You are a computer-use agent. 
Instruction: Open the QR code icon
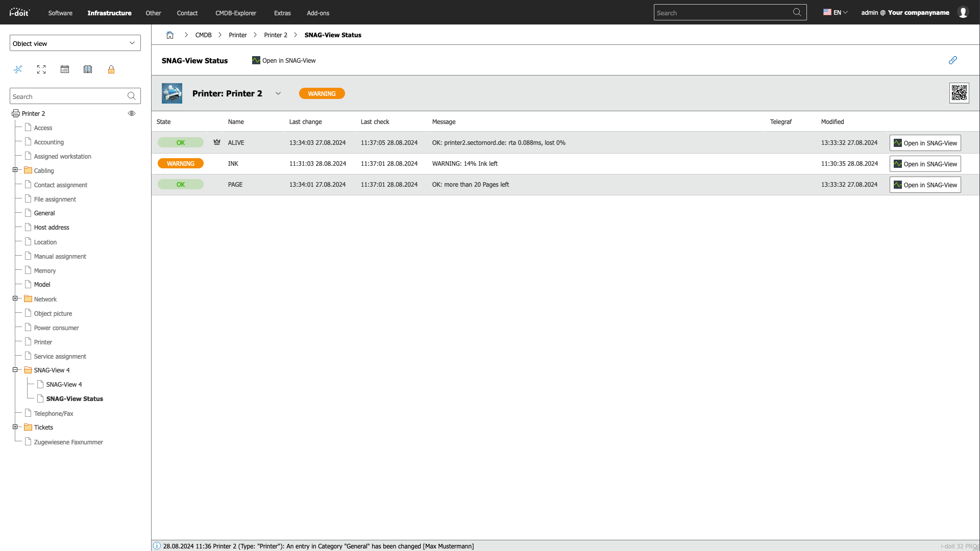959,93
